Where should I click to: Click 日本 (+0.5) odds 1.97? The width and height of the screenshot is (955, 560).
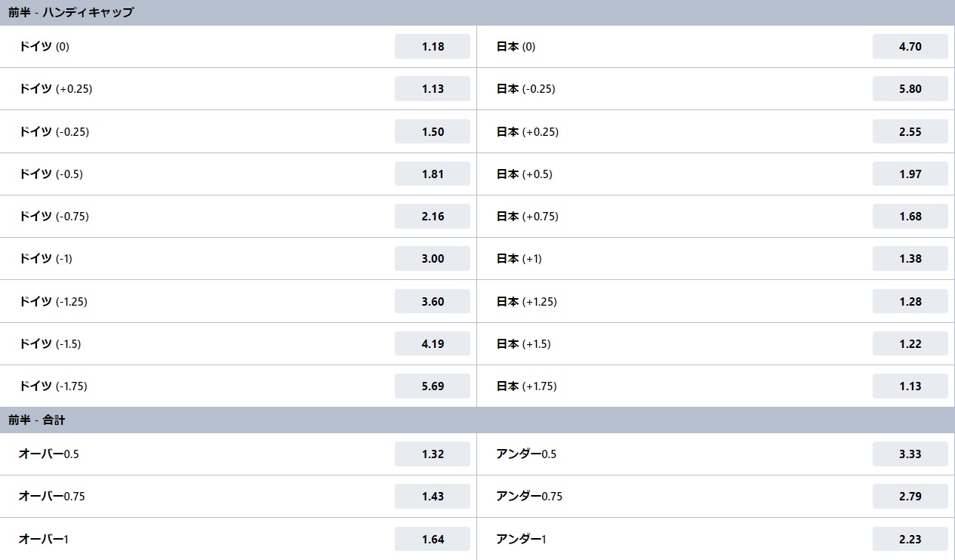pos(910,174)
